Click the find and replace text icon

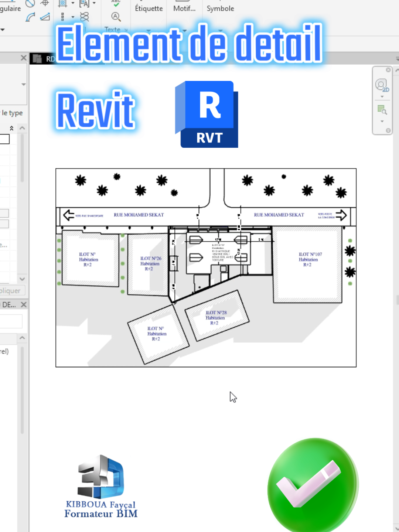[x=116, y=17]
